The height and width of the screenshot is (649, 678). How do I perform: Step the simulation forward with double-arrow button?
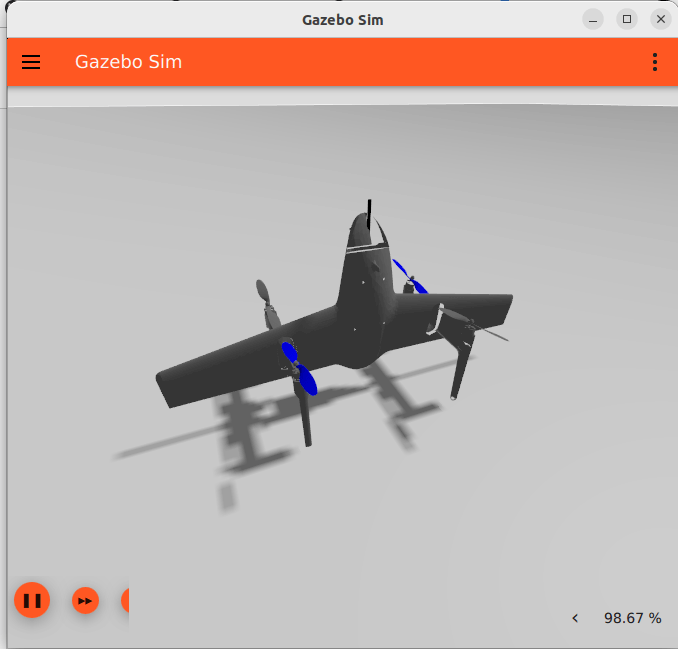(86, 600)
